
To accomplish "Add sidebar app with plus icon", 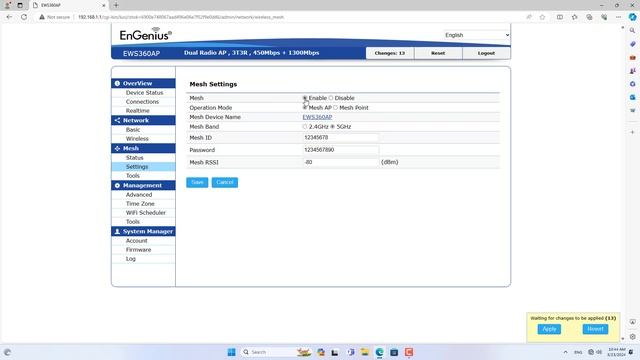I will point(633,132).
